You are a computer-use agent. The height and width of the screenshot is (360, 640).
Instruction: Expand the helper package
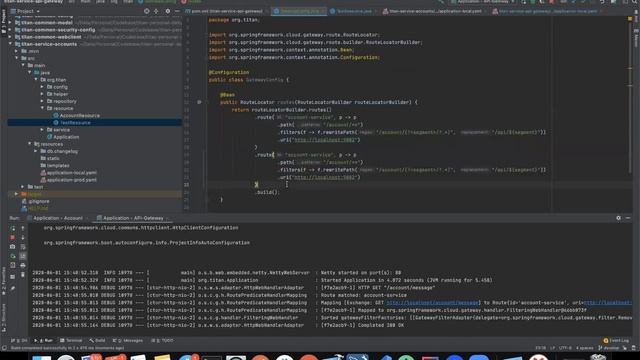tap(42, 94)
